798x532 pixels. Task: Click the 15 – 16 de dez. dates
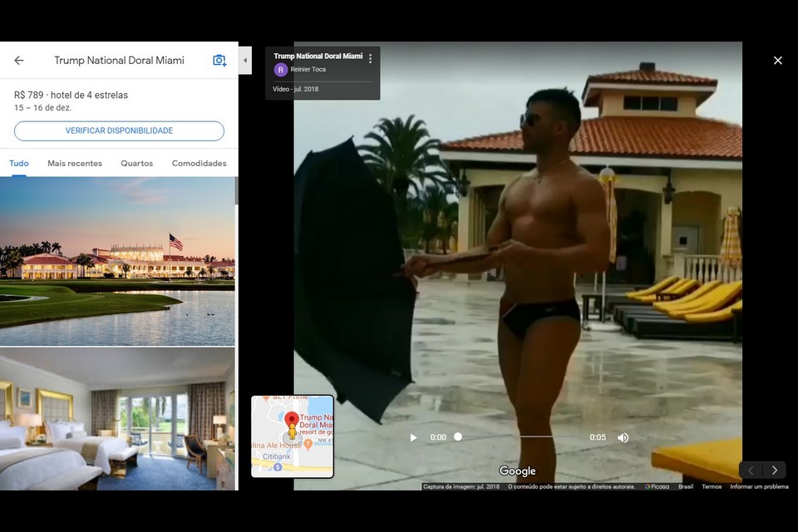pyautogui.click(x=42, y=108)
